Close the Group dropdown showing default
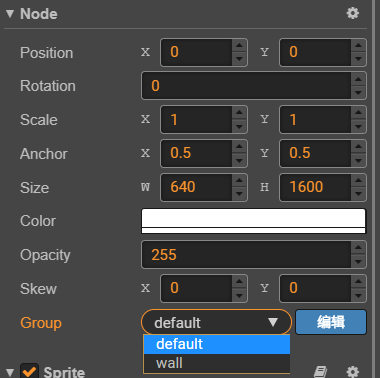Image resolution: width=380 pixels, height=378 pixels. coord(216,322)
